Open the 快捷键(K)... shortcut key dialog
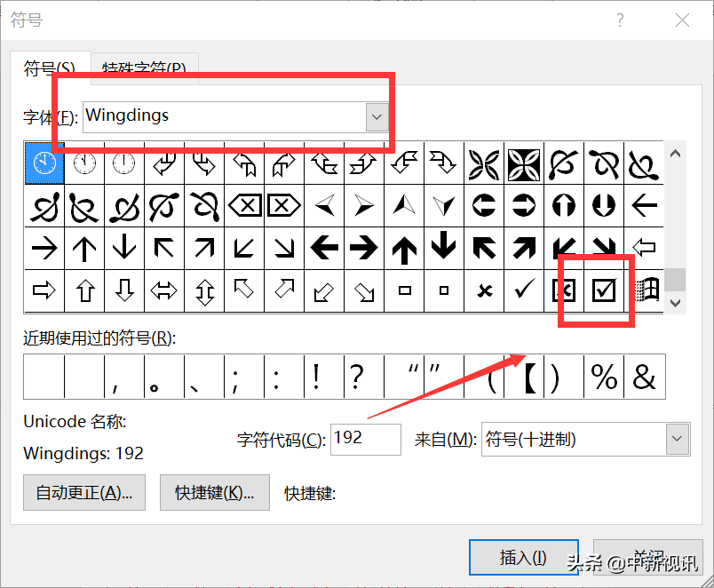The width and height of the screenshot is (714, 588). (x=215, y=492)
